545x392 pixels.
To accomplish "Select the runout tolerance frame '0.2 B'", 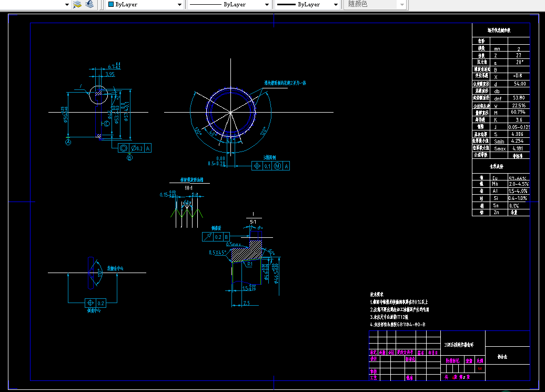I will [x=216, y=237].
